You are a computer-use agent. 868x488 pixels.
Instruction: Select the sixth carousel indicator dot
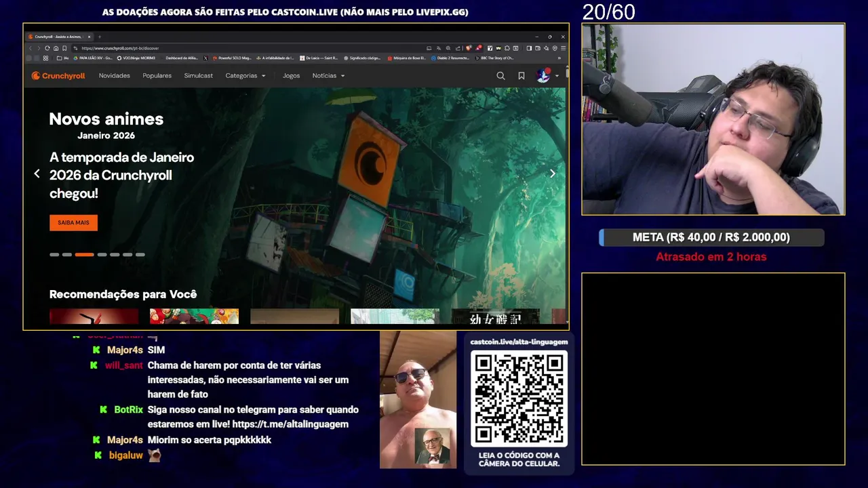coord(127,255)
